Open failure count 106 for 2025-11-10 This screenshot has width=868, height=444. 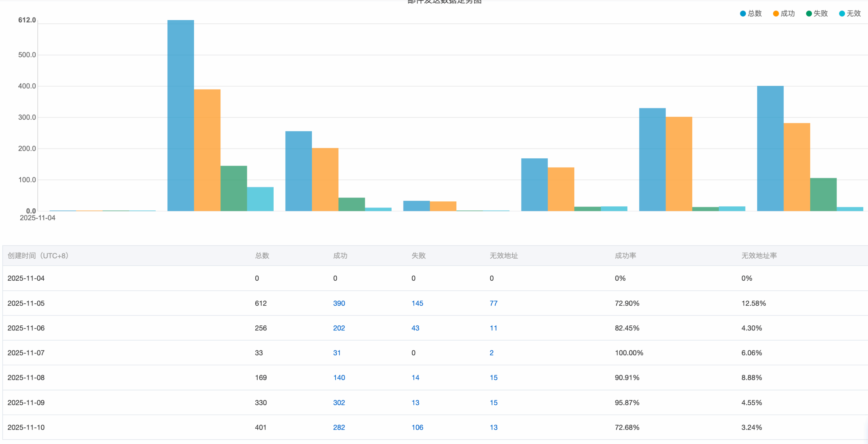tap(417, 427)
